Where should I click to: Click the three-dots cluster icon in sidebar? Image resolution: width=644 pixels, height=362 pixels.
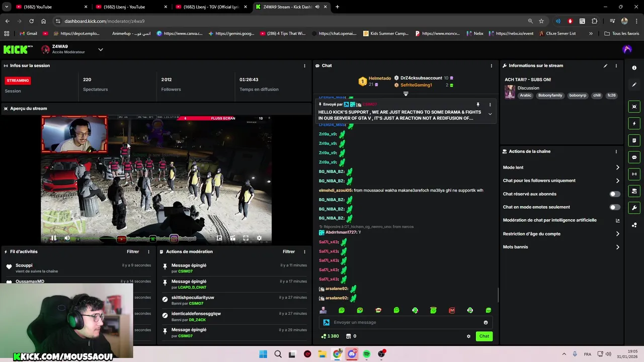[634, 225]
